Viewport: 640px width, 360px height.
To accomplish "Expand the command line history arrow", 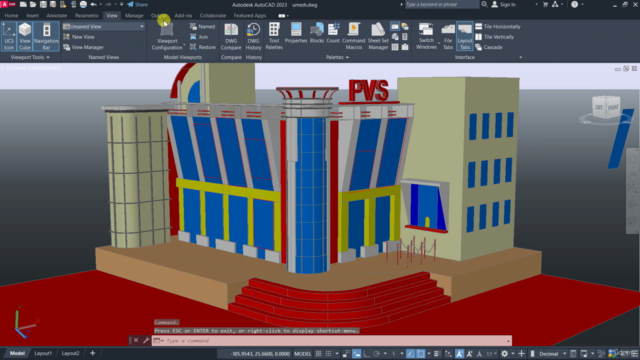I will click(x=508, y=341).
